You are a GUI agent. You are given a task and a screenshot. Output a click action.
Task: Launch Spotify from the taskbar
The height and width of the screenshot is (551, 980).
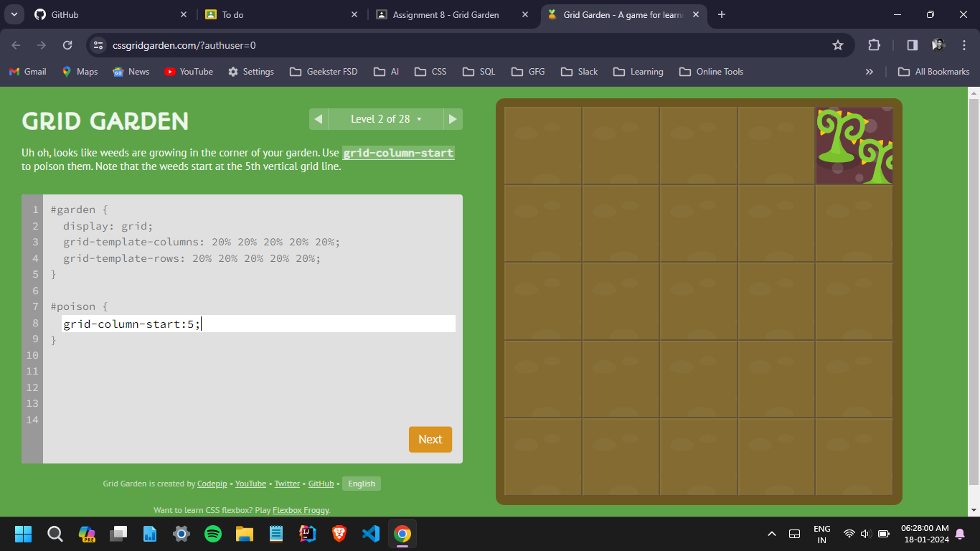213,534
